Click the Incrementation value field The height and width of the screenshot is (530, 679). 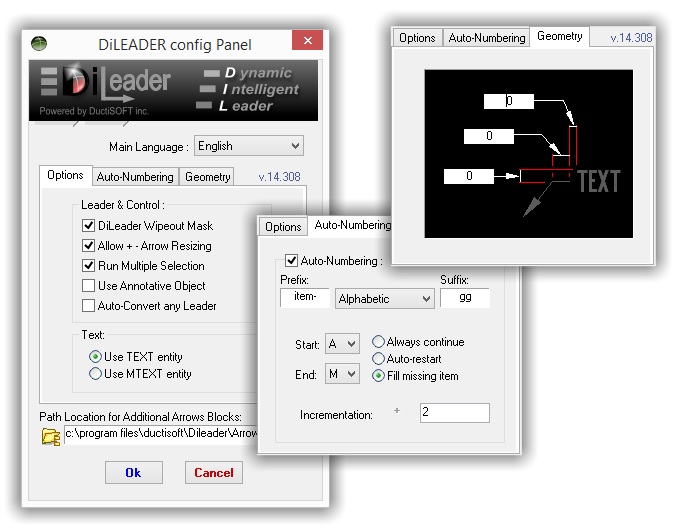click(x=454, y=413)
